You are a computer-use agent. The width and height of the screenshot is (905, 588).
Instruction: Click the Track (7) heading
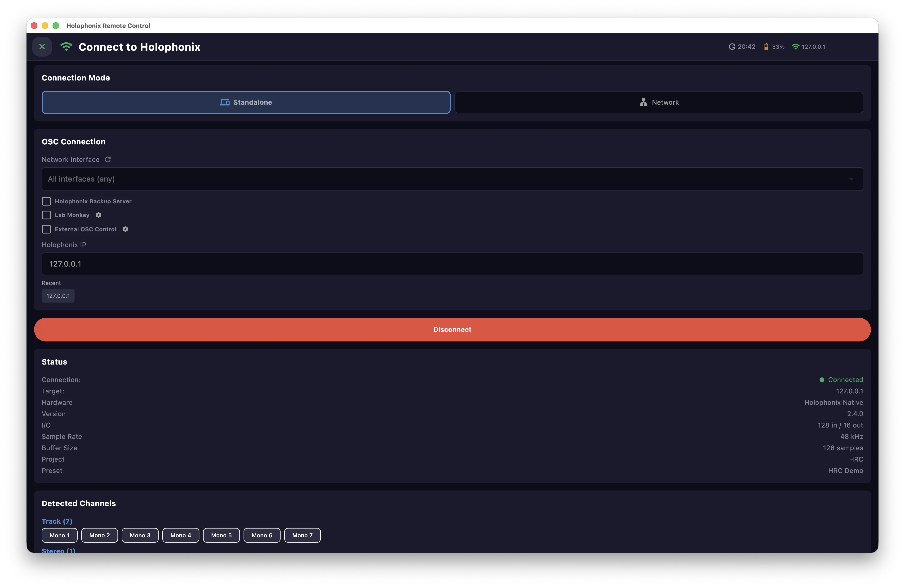point(57,521)
